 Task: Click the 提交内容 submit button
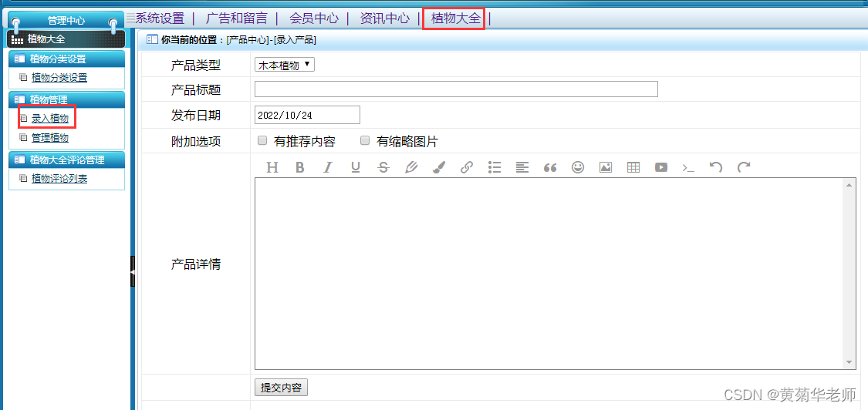tap(281, 388)
